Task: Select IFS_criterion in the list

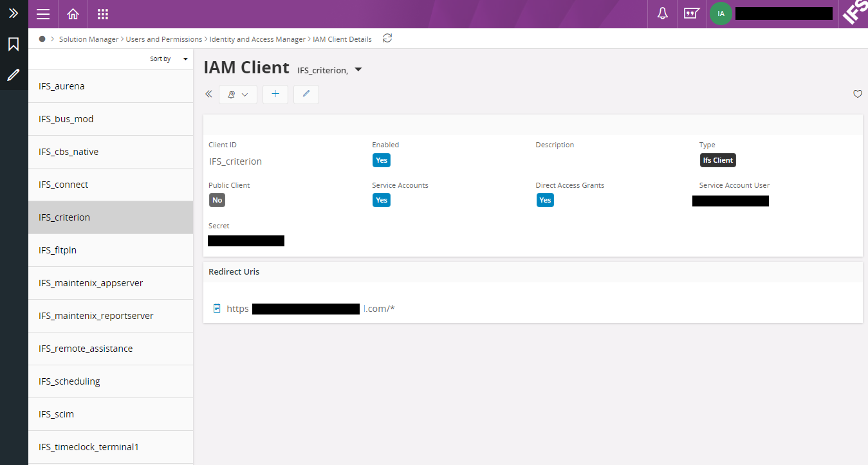Action: 111,217
